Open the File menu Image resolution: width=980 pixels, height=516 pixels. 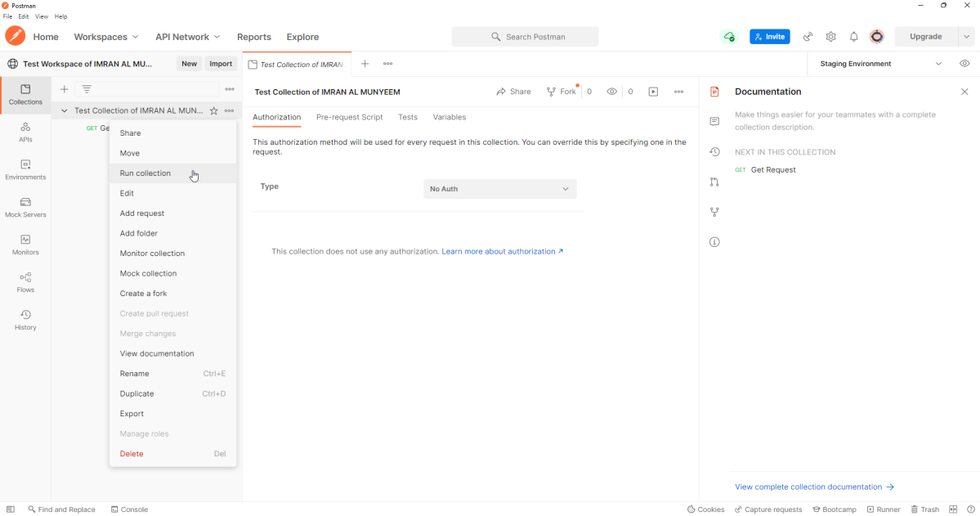7,16
